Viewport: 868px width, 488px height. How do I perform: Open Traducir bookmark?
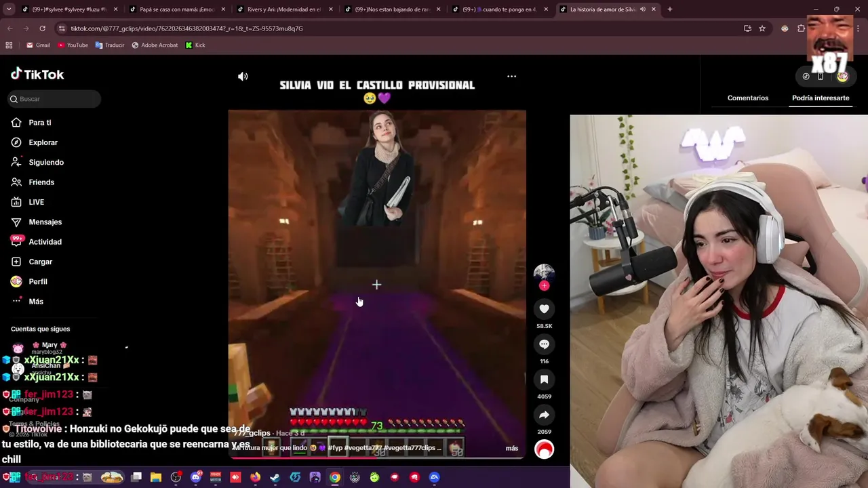(110, 45)
